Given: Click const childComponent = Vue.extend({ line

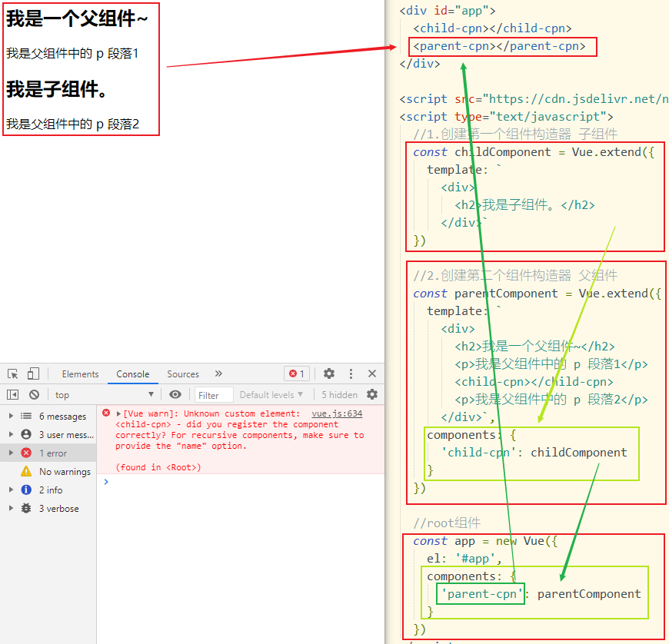Looking at the screenshot, I should [x=534, y=152].
